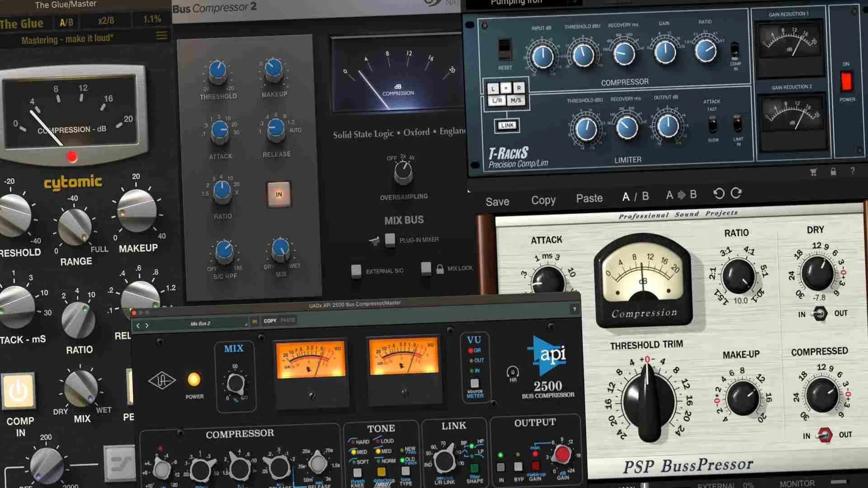Screen dimensions: 868x488
Task: Toggle the red T-RackS POWER switch
Action: coord(846,82)
